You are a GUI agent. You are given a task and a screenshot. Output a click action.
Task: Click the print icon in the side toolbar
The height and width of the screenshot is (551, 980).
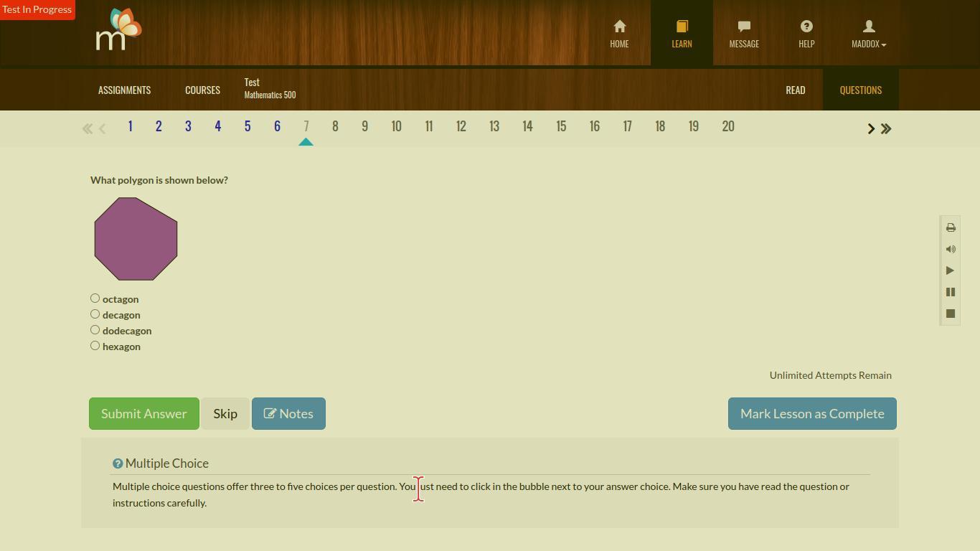click(x=951, y=227)
